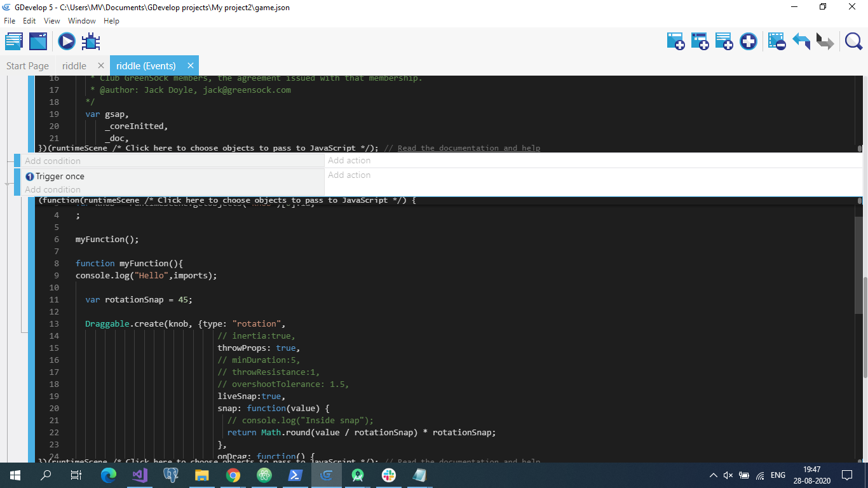Open File Explorer from the taskbar
The width and height of the screenshot is (868, 488).
[x=202, y=475]
